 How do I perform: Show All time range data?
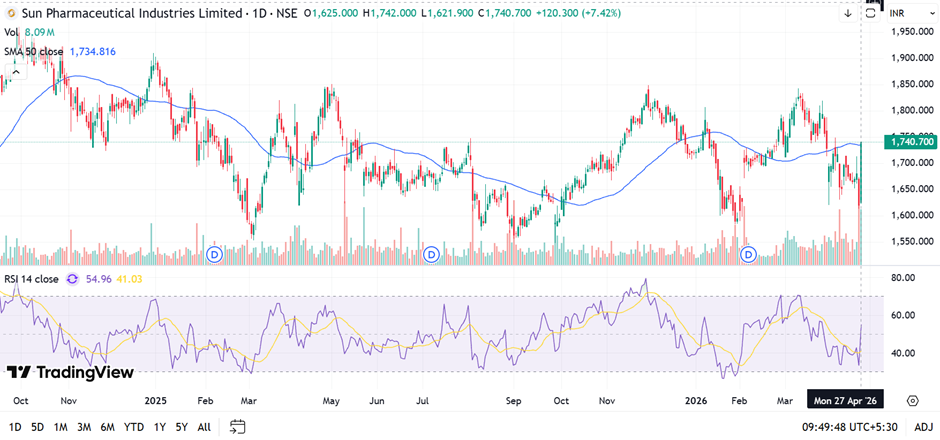coord(204,427)
